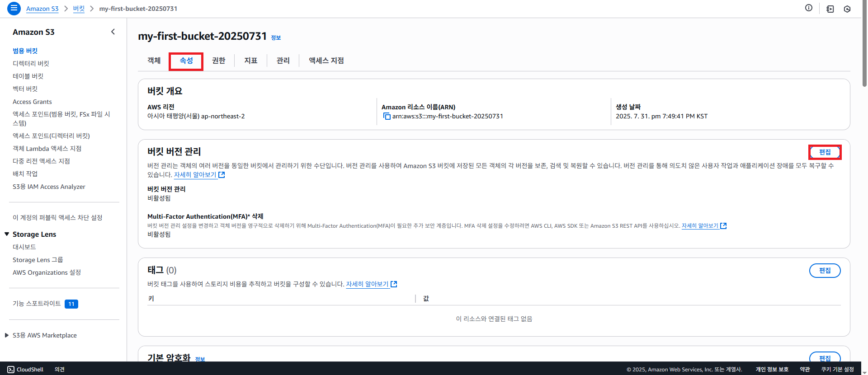Image resolution: width=868 pixels, height=375 pixels.
Task: Switch to the 액세스 지점 tab
Action: [x=326, y=61]
